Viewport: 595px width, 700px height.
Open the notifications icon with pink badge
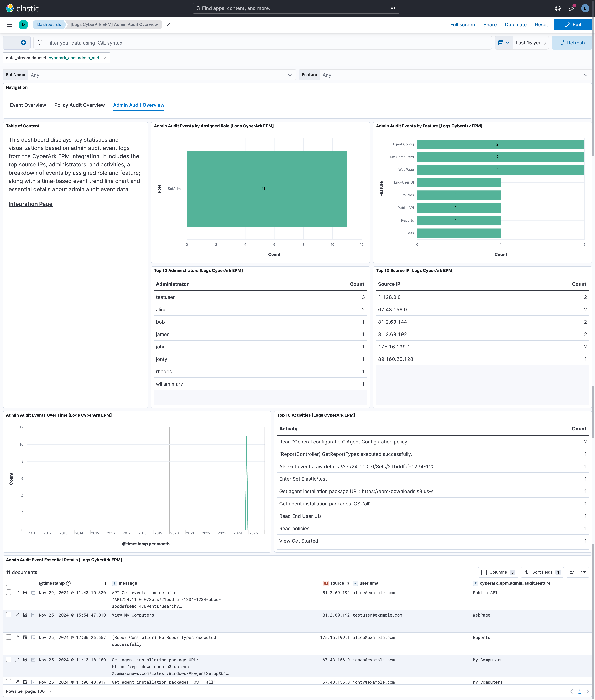(571, 8)
